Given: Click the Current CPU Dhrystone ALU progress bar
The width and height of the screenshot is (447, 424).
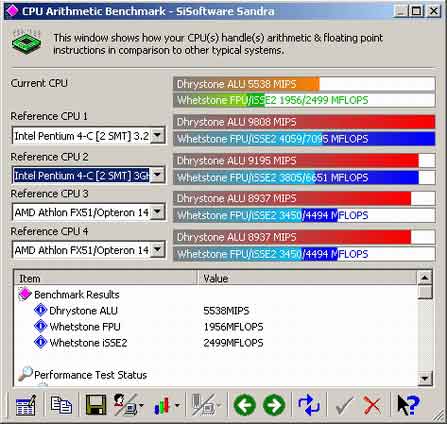Looking at the screenshot, I should (x=304, y=84).
